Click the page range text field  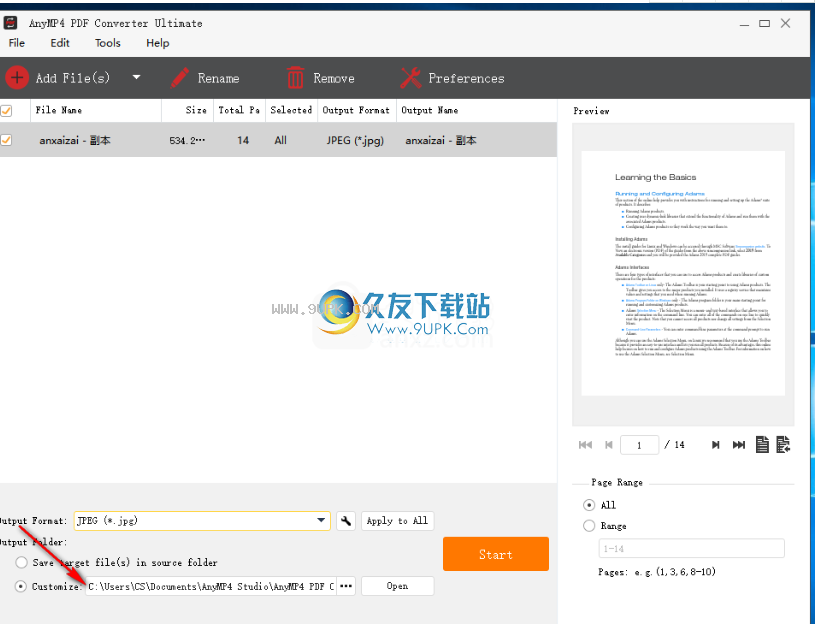(x=691, y=549)
